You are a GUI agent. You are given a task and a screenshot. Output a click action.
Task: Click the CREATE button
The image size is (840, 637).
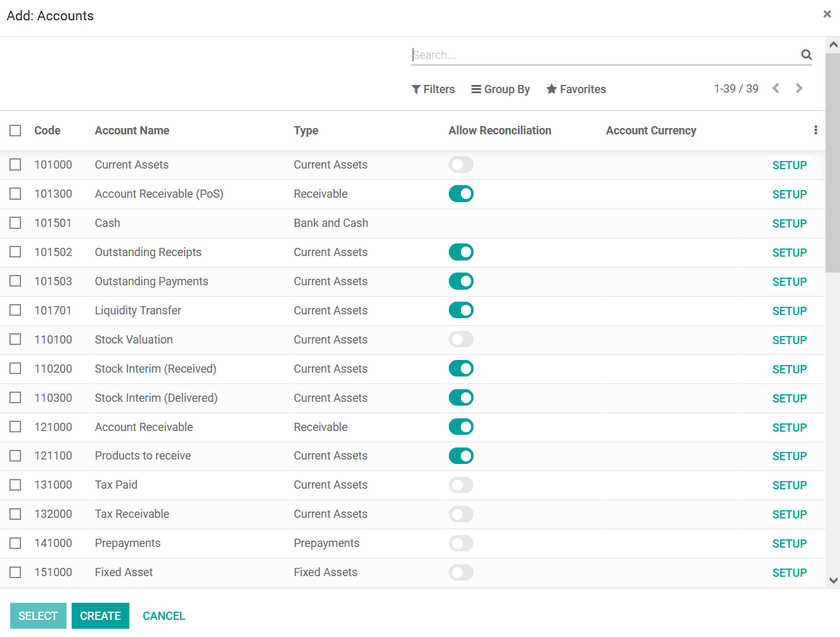point(100,616)
